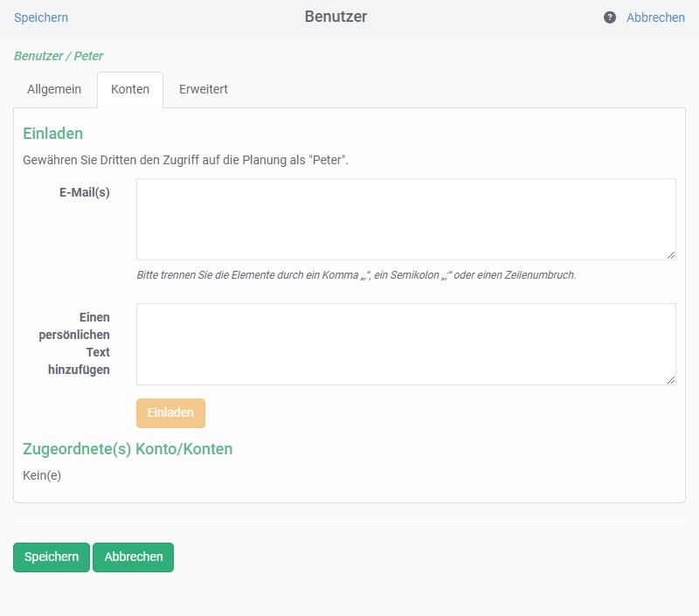Click the Abbrechen link in top bar
699x616 pixels.
(655, 17)
